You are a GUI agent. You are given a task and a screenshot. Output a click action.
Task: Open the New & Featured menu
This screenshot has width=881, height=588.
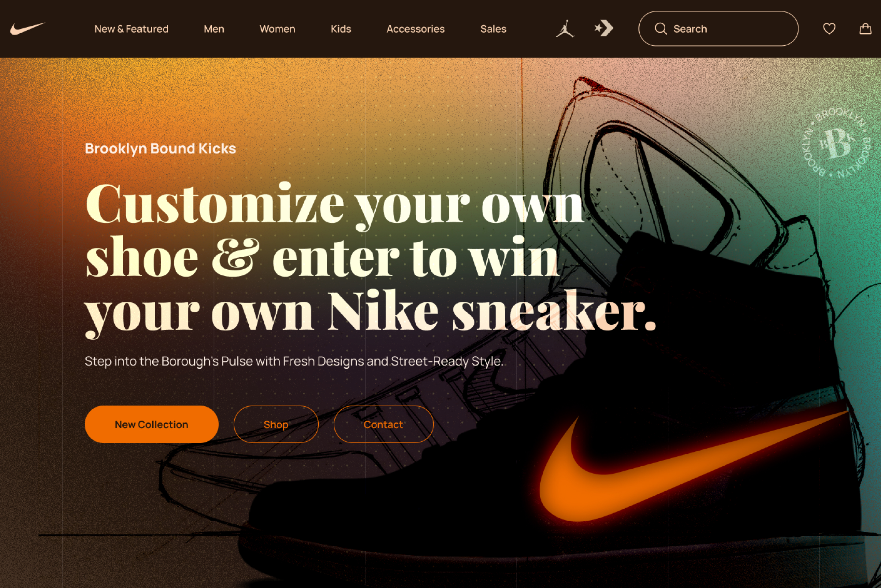(x=131, y=29)
